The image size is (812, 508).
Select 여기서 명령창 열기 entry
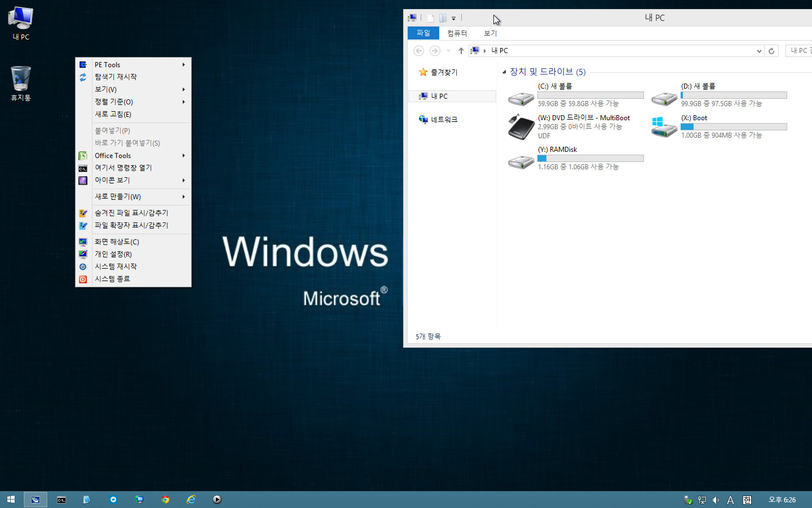pyautogui.click(x=133, y=168)
